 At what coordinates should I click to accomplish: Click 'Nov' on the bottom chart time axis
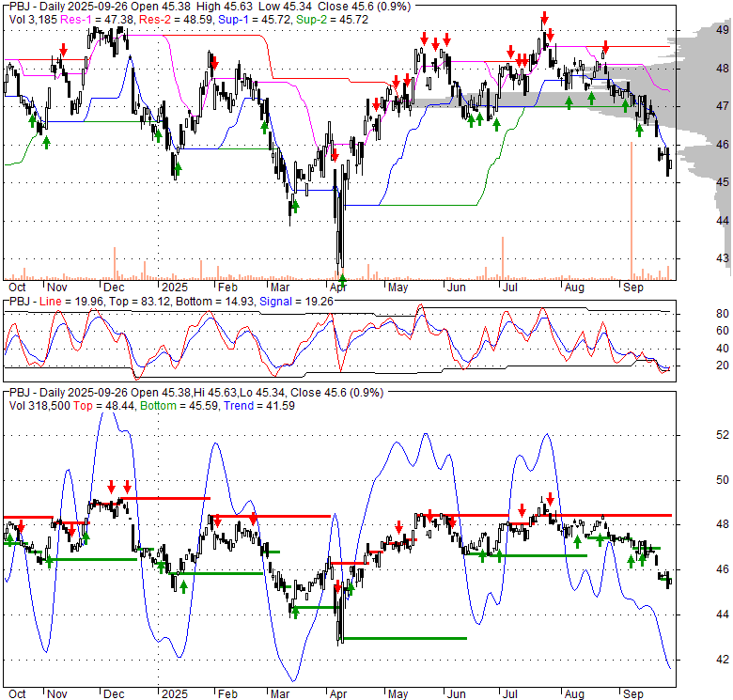[x=57, y=694]
